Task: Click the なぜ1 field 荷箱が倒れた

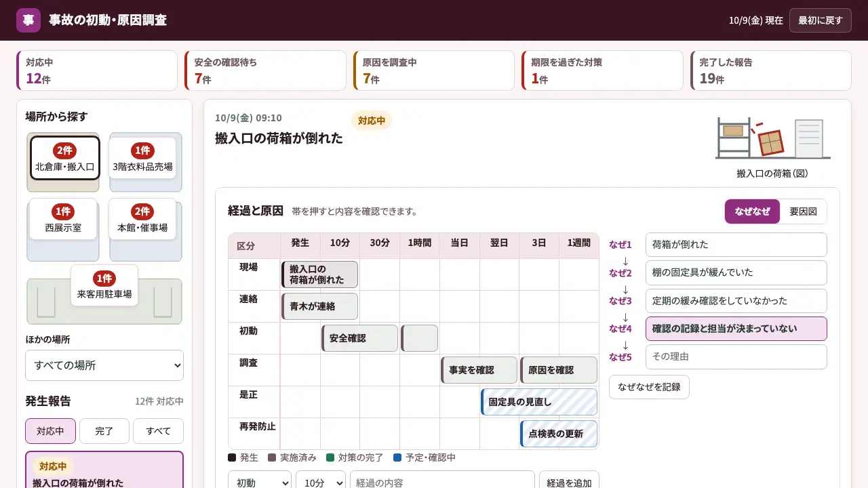Action: coord(736,245)
